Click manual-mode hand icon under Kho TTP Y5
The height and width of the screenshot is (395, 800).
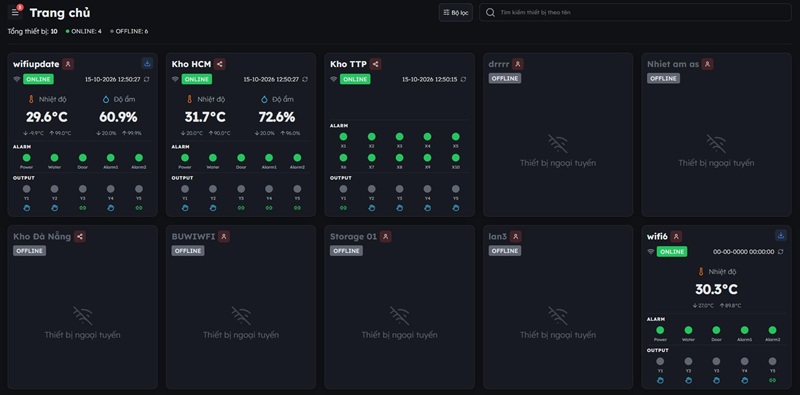(456, 208)
